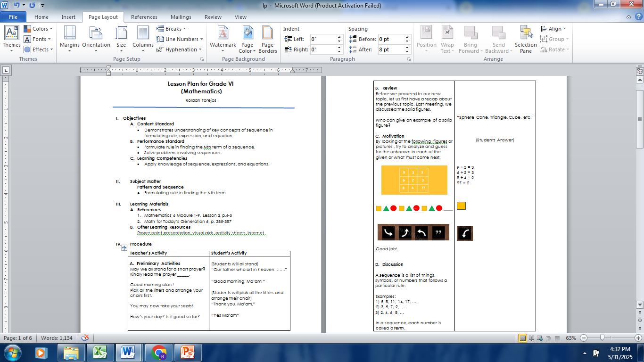Switch to Outline view

pos(548,338)
